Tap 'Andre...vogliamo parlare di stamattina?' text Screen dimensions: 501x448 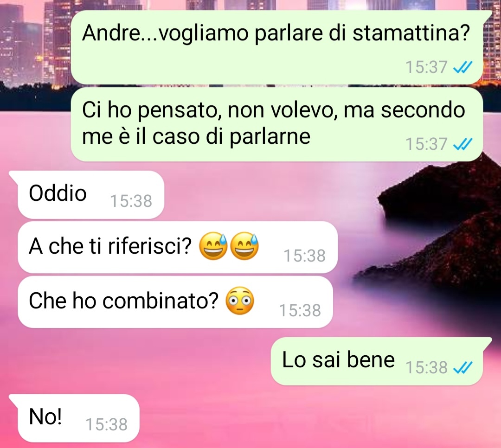click(x=276, y=33)
